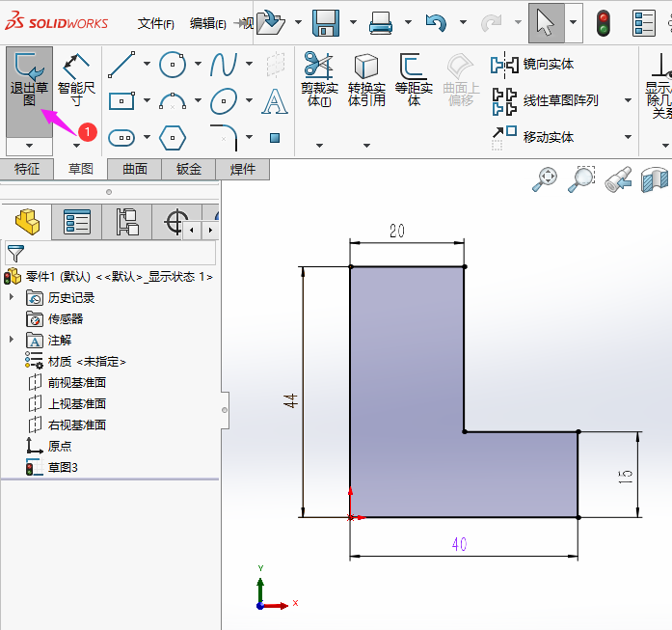Click Linear Sketch Pattern (线性草图阵列)
The image size is (672, 630).
(x=545, y=101)
